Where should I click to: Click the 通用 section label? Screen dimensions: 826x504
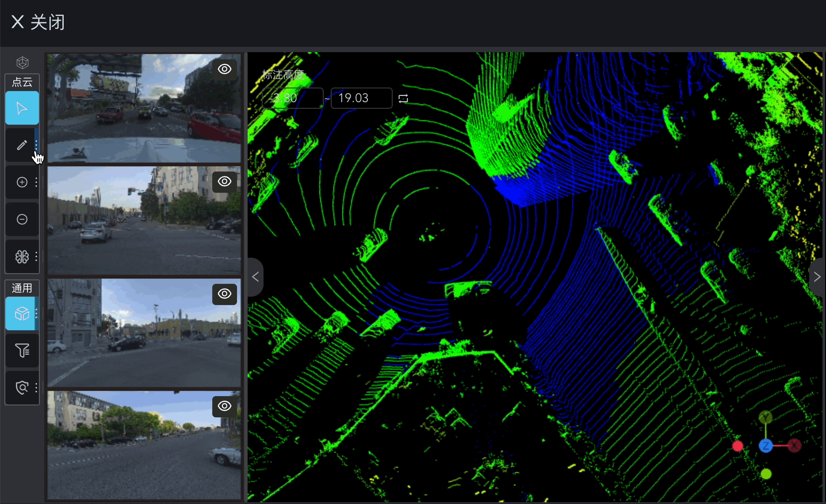22,288
